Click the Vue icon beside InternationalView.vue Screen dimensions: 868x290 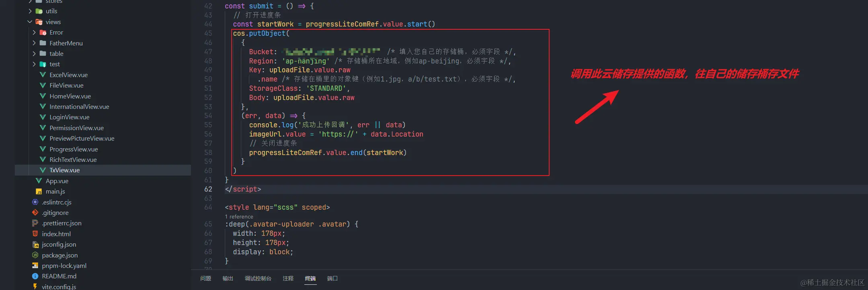pos(43,106)
